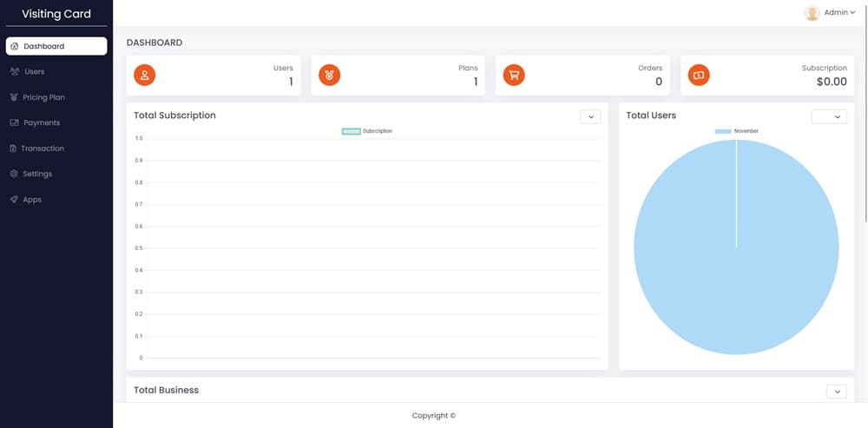The image size is (868, 428).
Task: Open the Total Users filter dropdown
Action: point(828,117)
